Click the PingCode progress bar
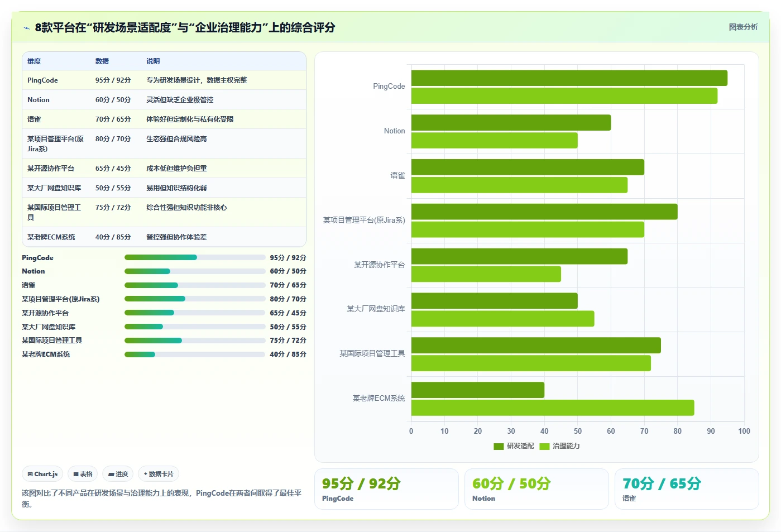The width and height of the screenshot is (781, 532). [195, 257]
